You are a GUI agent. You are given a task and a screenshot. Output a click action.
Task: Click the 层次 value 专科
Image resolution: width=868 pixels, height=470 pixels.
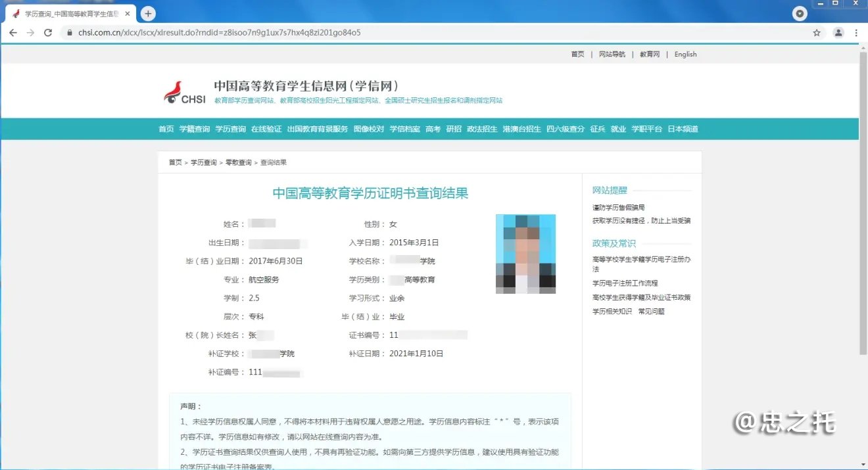pos(256,317)
